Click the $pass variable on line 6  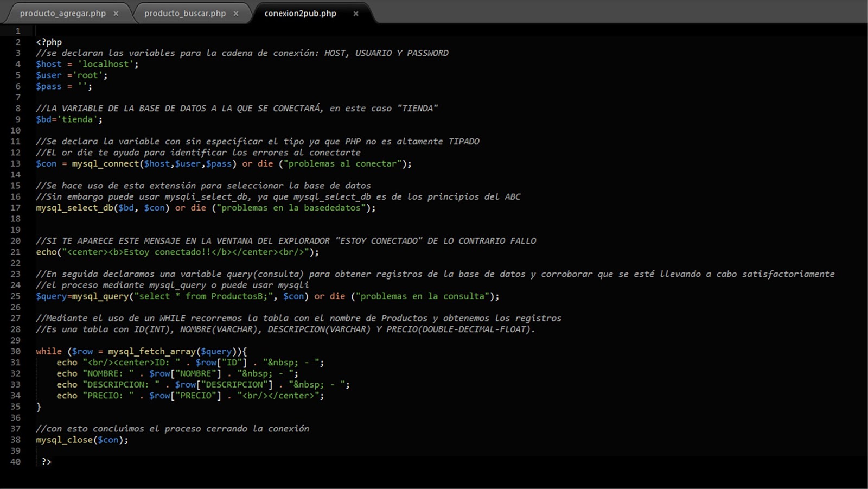[48, 86]
